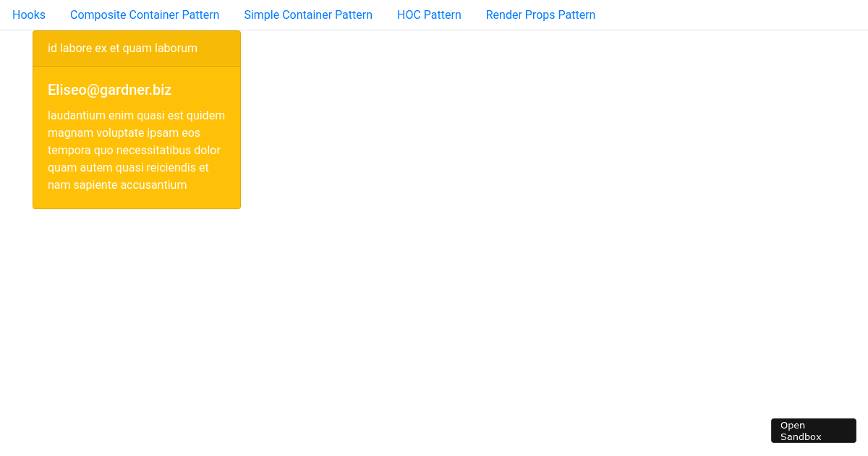This screenshot has width=868, height=456.
Task: Click the phrase 'nam sapiente accusantium'
Action: coord(116,185)
